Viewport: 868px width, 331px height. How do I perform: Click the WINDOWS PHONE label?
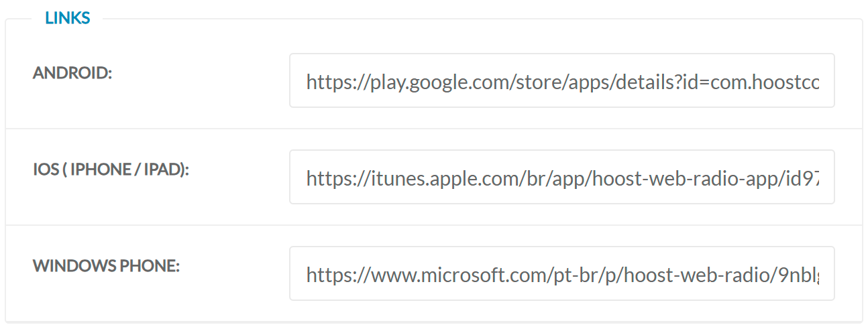tap(107, 266)
